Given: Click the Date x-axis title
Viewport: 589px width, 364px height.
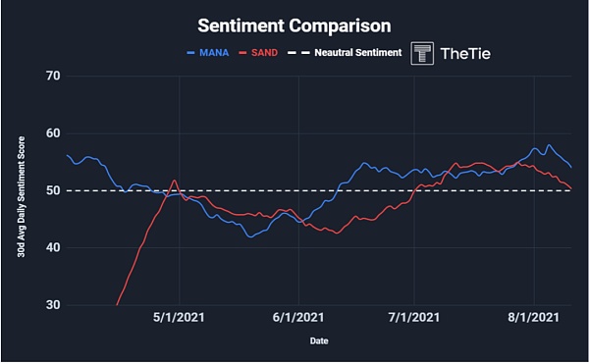Looking at the screenshot, I should (319, 341).
